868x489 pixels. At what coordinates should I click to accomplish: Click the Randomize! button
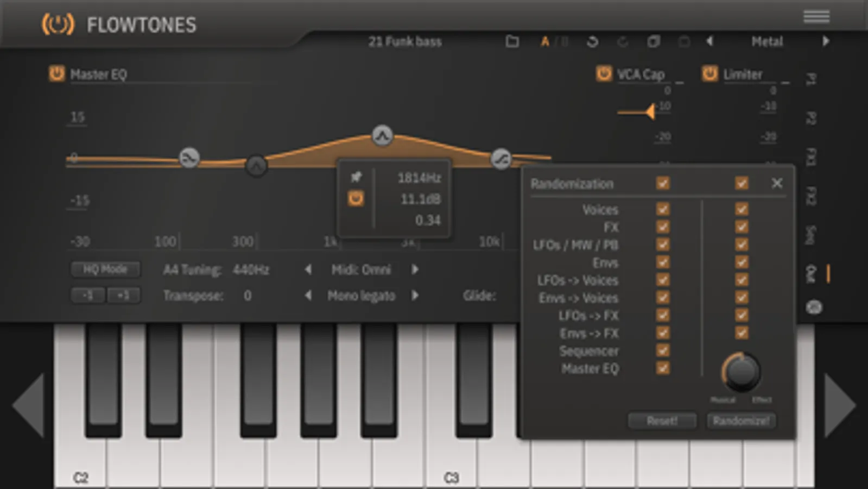tap(741, 421)
